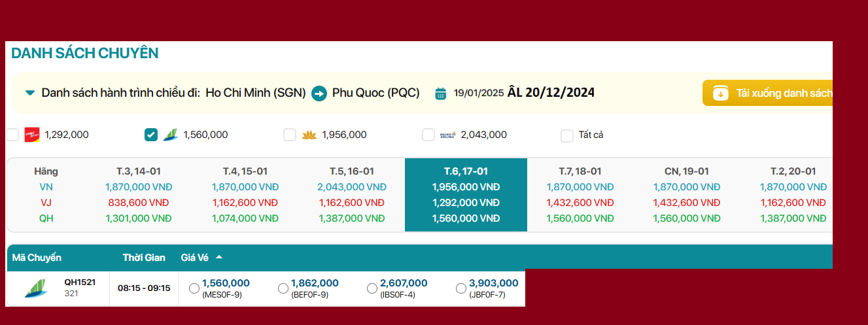
Task: Click the Bamboo Airways logo in filter
Action: click(x=170, y=135)
